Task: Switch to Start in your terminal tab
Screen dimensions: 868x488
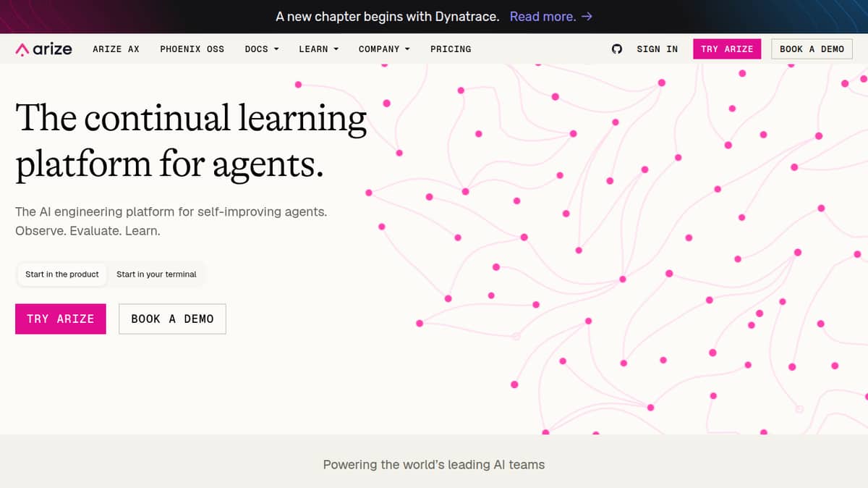Action: point(156,274)
